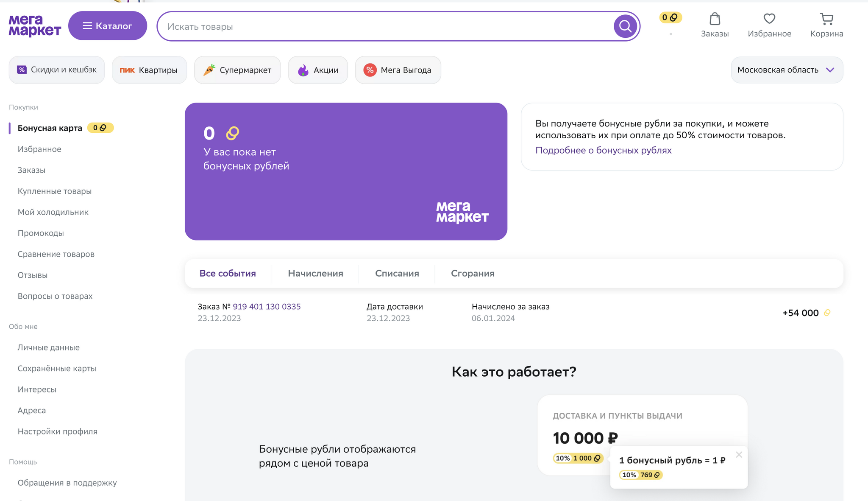Click the Мегамаркет logo in header
Screen dimensions: 868x501
coord(35,26)
